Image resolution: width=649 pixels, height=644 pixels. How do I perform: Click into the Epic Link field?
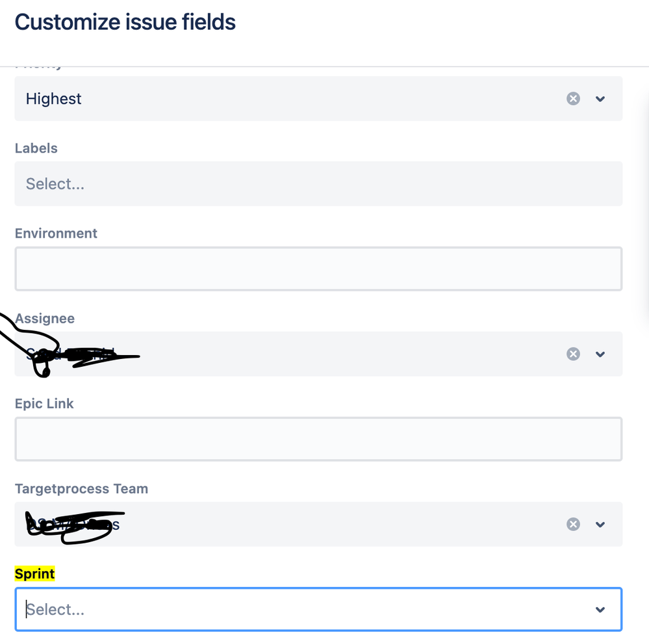click(318, 439)
